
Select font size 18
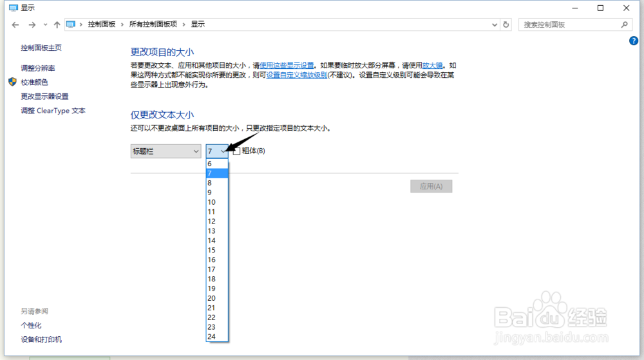[217, 279]
